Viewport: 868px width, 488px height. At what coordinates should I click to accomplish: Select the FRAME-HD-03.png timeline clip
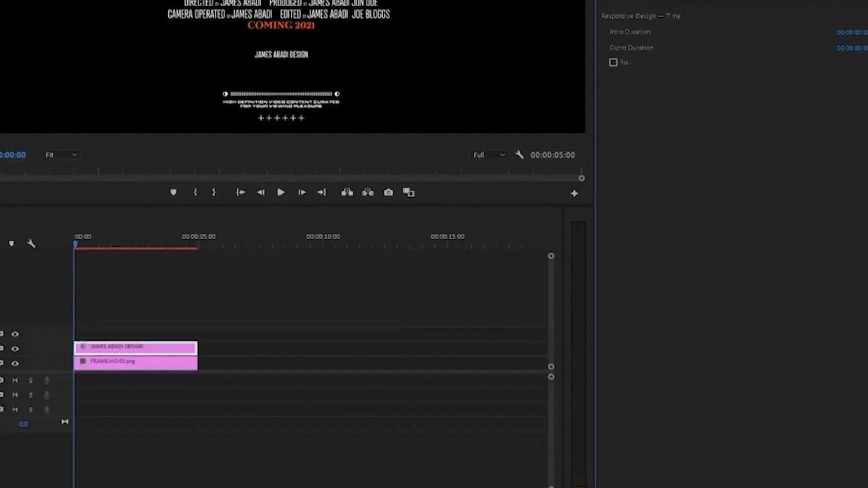136,363
